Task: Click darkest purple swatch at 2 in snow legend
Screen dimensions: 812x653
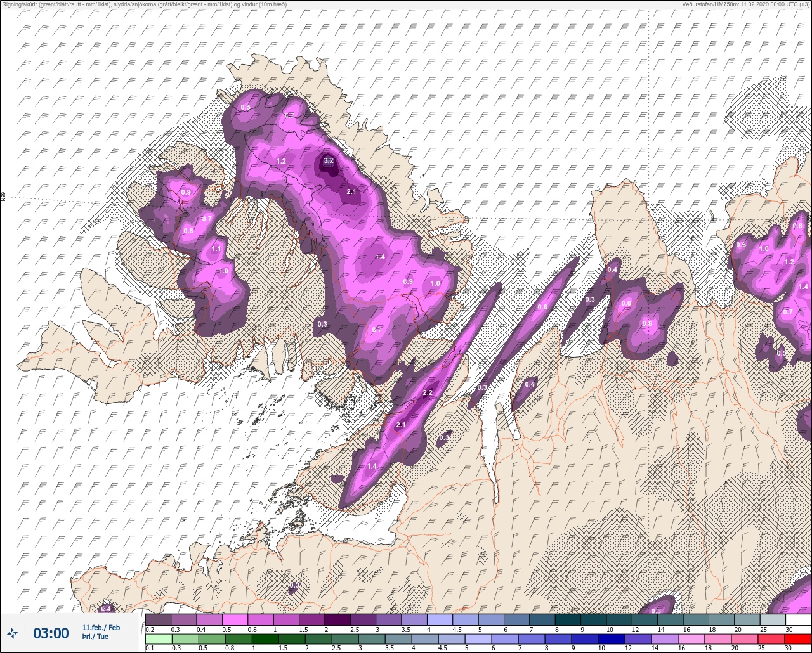Action: click(x=337, y=619)
